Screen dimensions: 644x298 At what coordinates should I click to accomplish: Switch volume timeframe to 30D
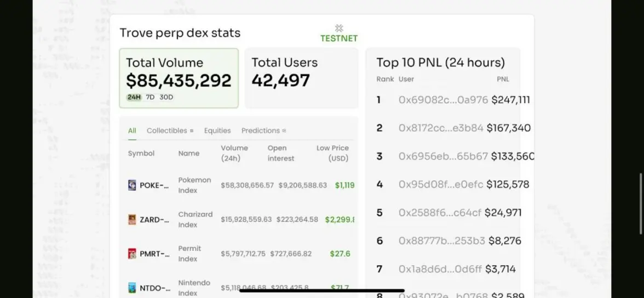[x=166, y=98]
